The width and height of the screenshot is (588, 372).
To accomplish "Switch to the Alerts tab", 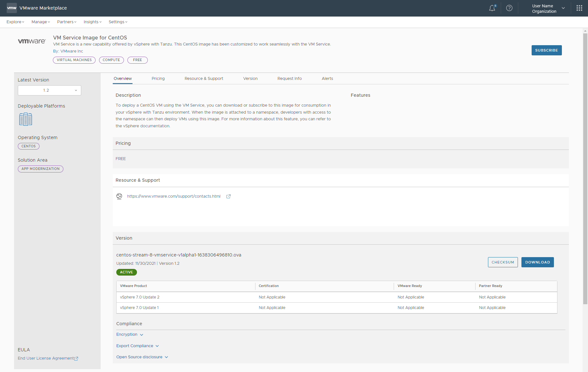I will click(x=327, y=79).
